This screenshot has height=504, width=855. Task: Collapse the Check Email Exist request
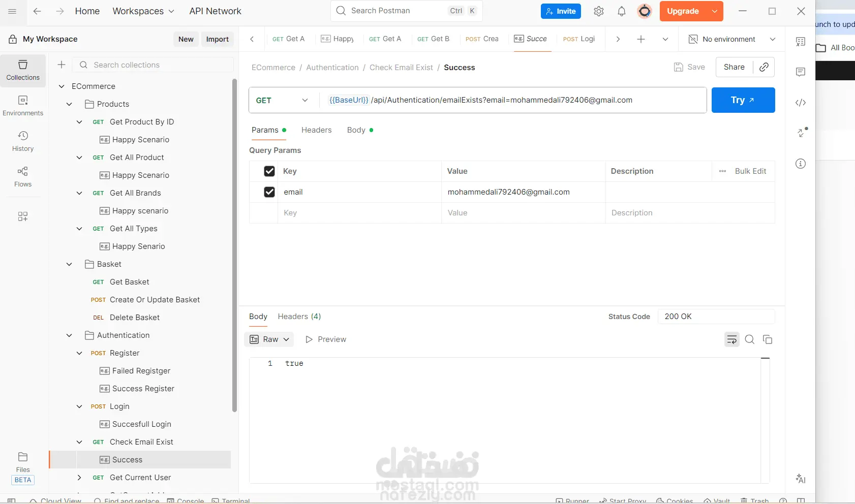click(79, 442)
